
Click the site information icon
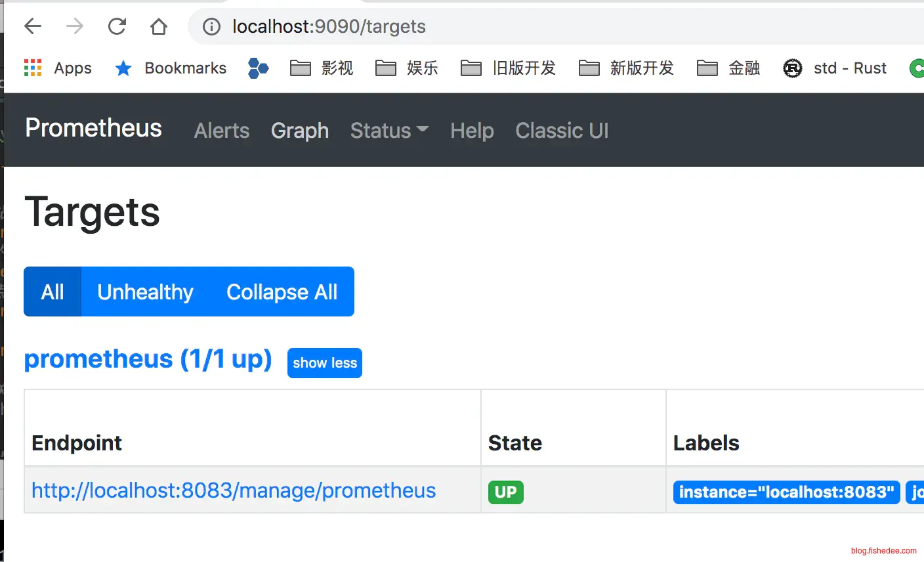pos(211,26)
